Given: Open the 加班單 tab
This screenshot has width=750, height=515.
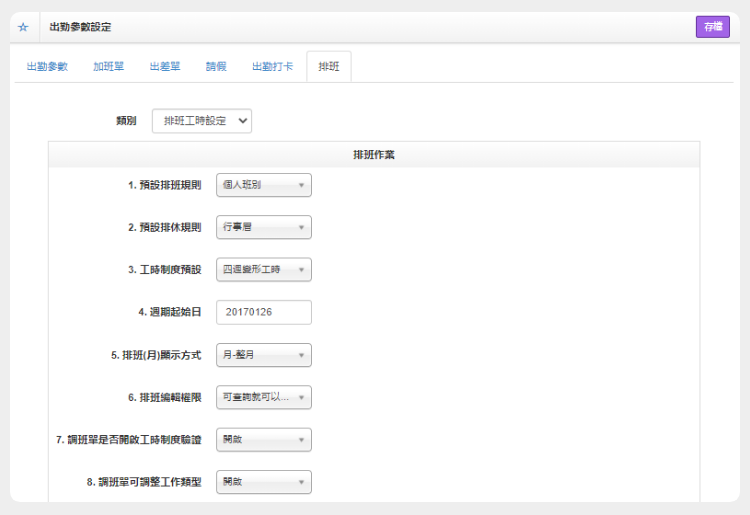Looking at the screenshot, I should pos(108,67).
